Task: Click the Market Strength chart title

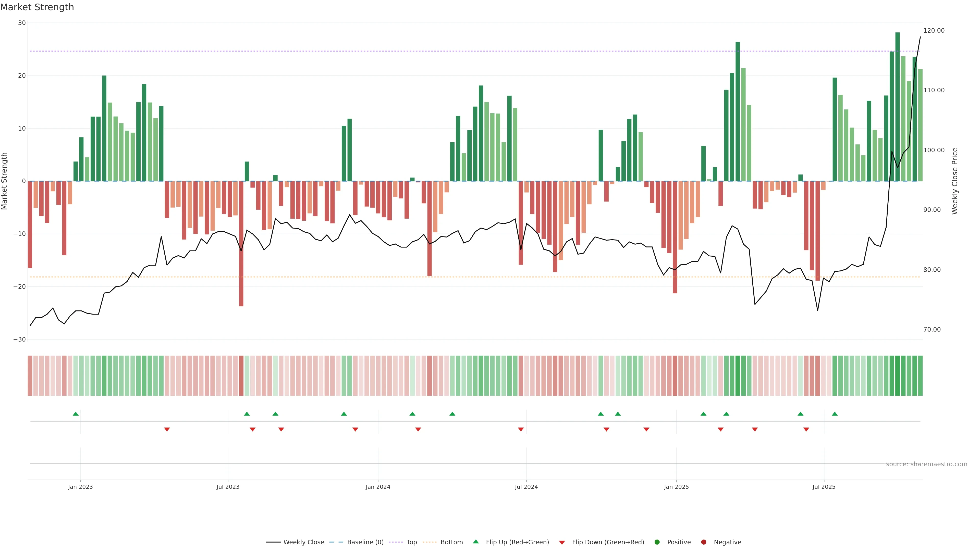Action: (x=37, y=7)
